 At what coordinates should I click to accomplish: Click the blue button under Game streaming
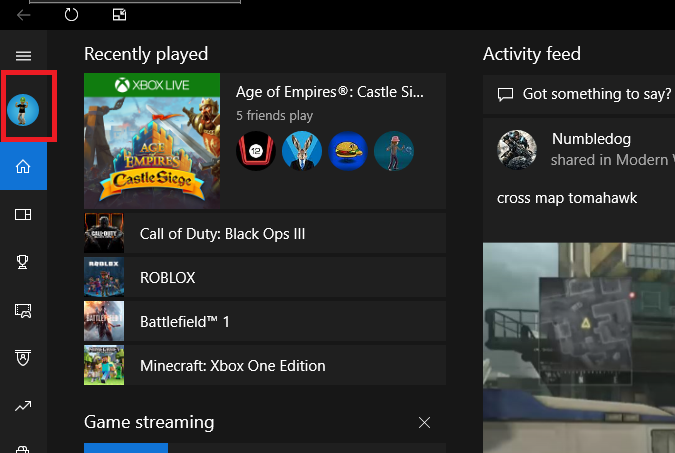click(126, 448)
